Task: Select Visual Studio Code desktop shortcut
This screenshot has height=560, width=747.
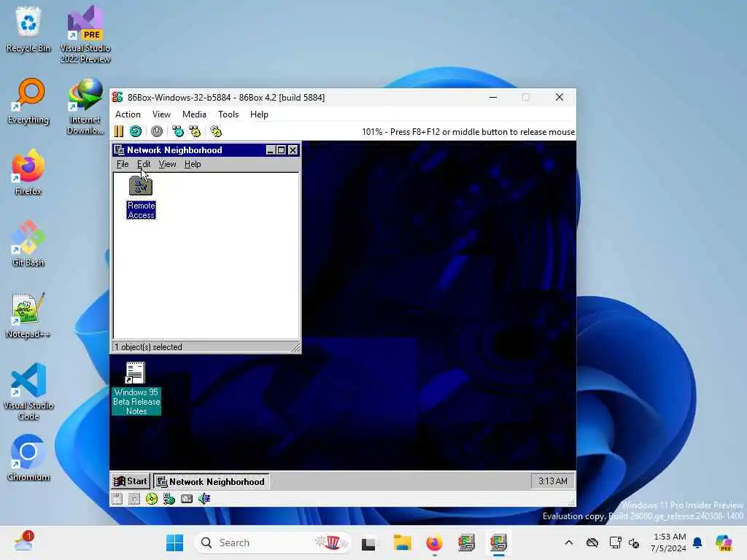Action: 28,392
